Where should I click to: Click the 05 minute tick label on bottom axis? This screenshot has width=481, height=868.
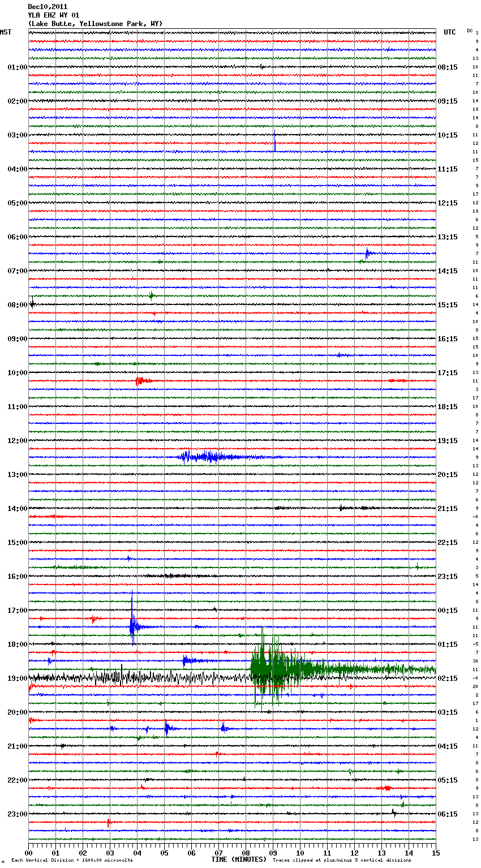pos(164,852)
